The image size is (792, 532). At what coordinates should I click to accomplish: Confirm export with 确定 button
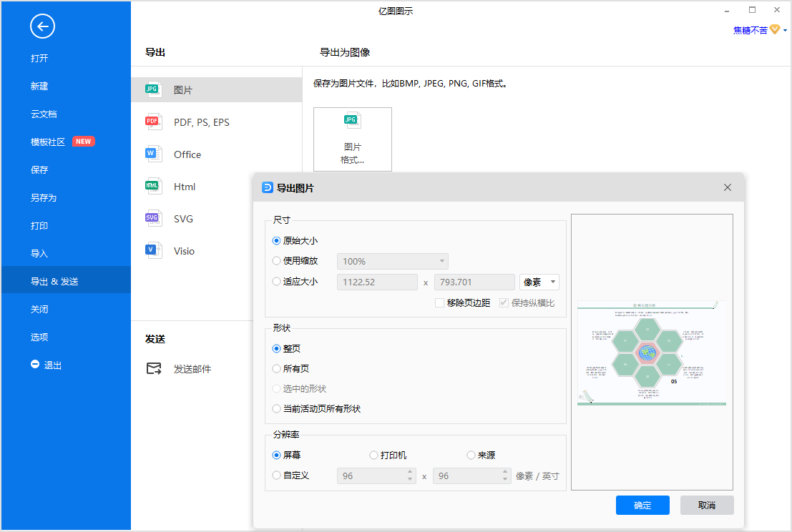(642, 506)
